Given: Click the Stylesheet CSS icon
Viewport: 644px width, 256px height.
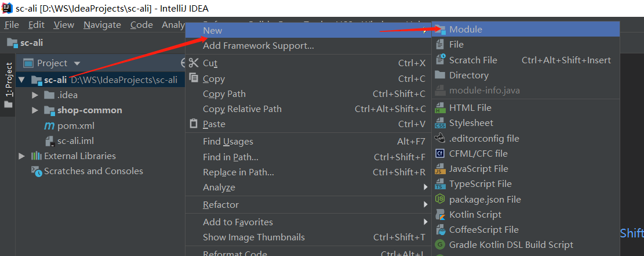Looking at the screenshot, I should point(441,122).
